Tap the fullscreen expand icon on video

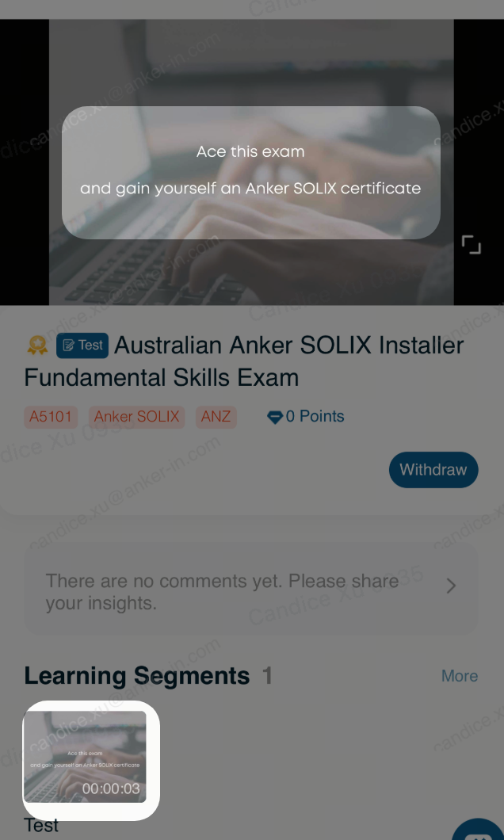(472, 244)
